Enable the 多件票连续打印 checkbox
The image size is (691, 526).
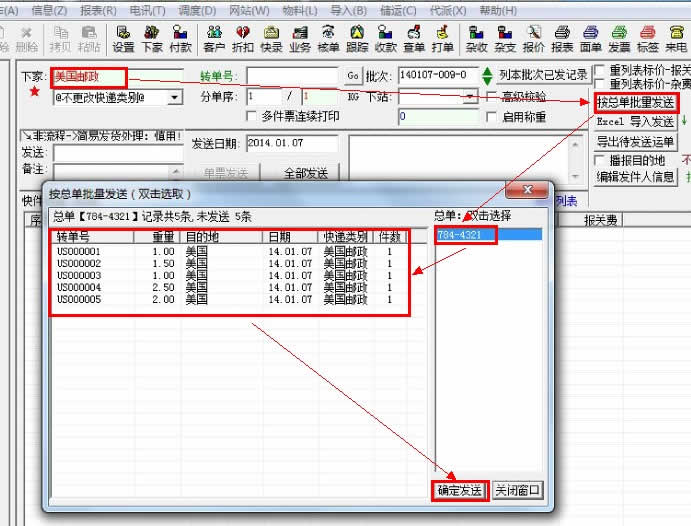point(252,117)
